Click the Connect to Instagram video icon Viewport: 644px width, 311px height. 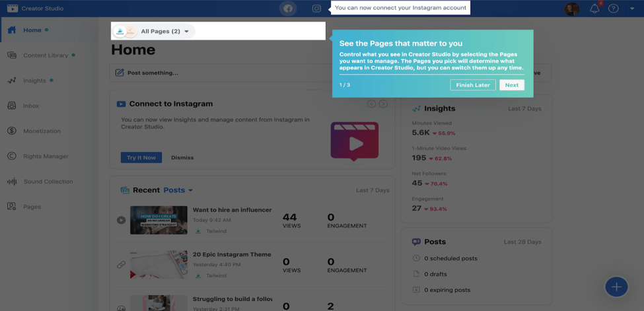coord(121,104)
